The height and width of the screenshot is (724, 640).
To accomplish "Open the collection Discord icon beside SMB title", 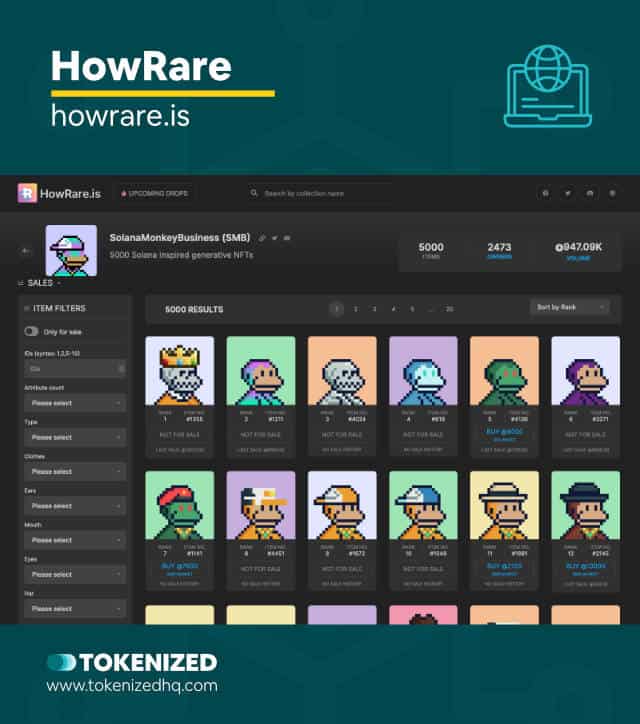I will click(x=287, y=238).
